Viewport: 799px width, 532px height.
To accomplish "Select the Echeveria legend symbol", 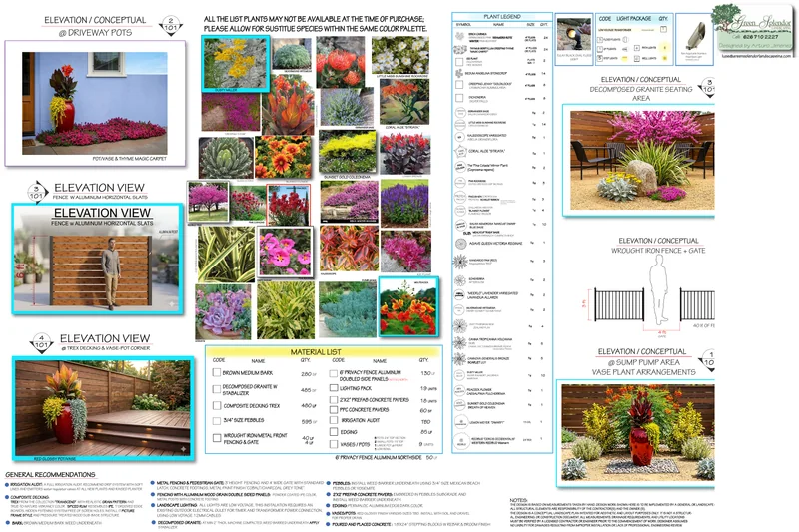I will 460,280.
